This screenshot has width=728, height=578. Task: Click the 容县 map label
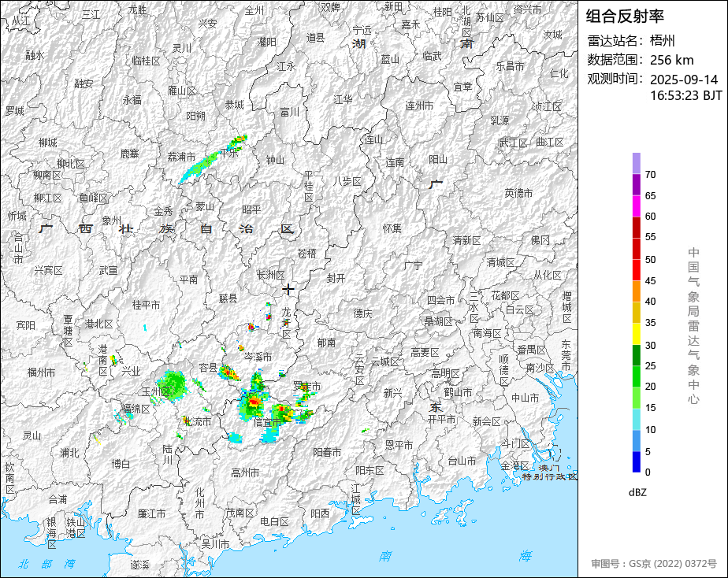pos(208,368)
